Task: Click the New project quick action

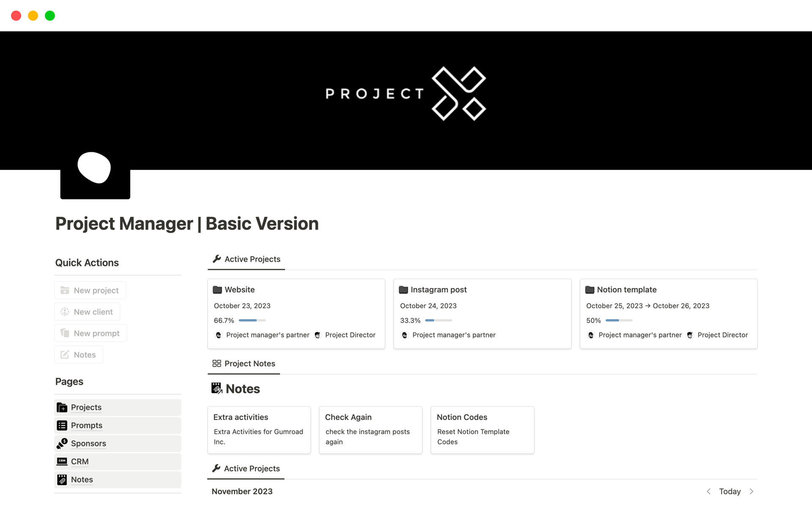Action: point(90,290)
